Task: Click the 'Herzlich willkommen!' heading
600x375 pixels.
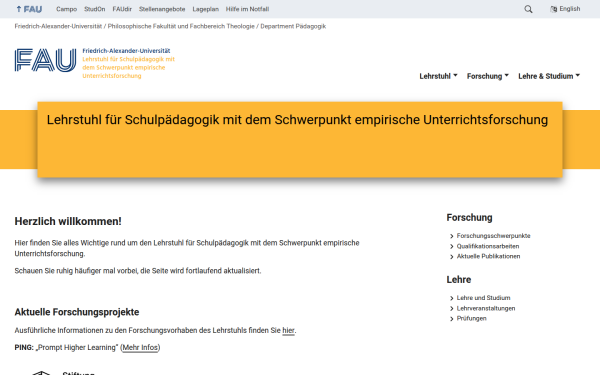Action: 68,221
